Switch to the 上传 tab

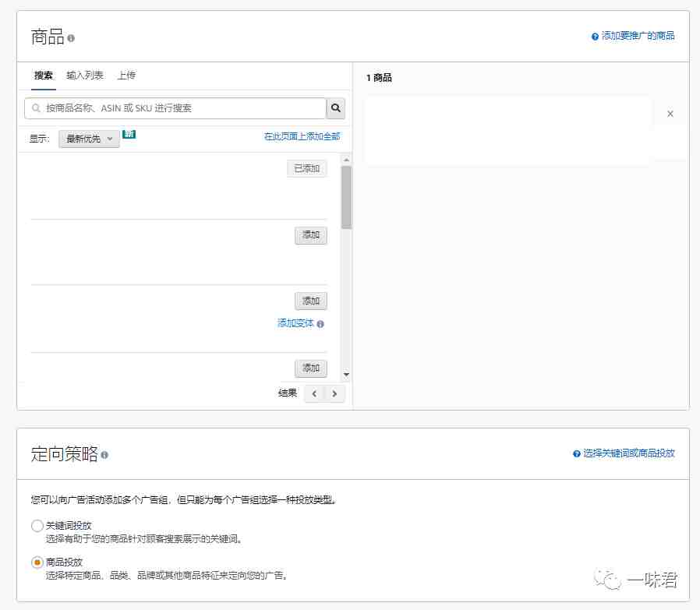pos(126,76)
